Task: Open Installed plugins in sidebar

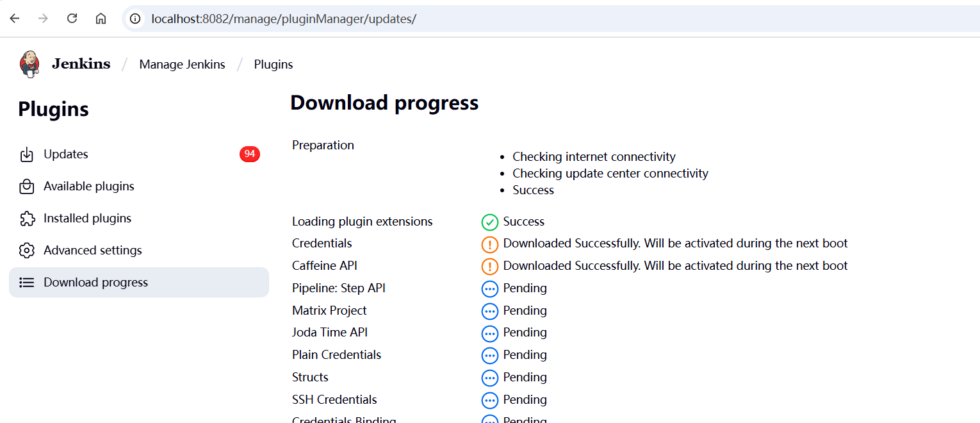Action: click(x=139, y=219)
